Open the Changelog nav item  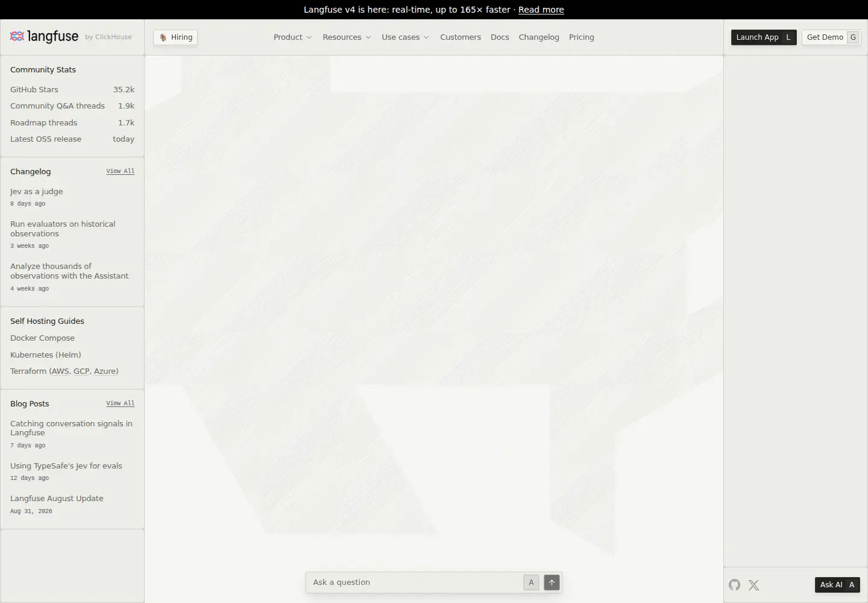pos(539,37)
